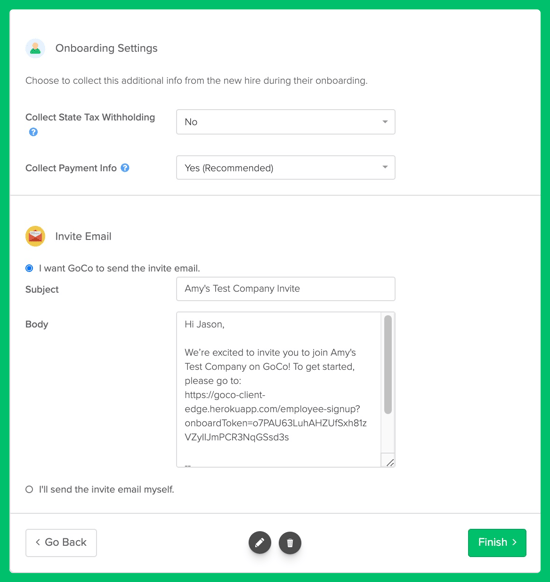Click the textarea resize handle icon

390,462
